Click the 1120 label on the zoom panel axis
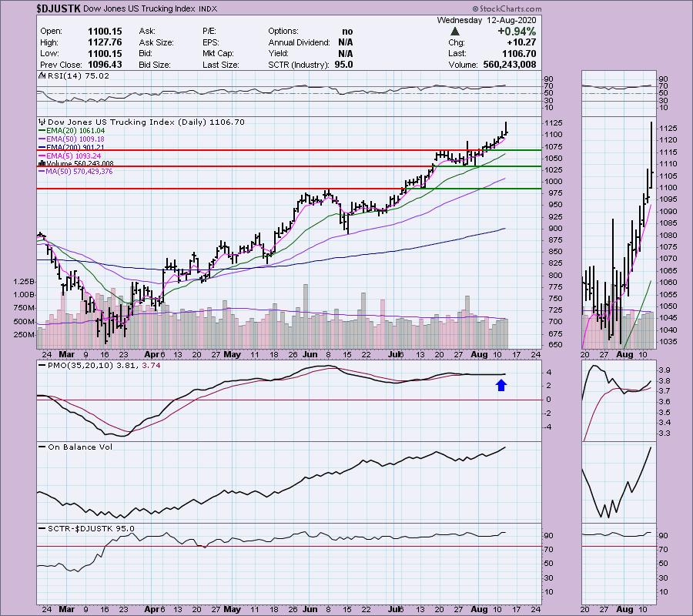The height and width of the screenshot is (616, 693). pyautogui.click(x=668, y=140)
